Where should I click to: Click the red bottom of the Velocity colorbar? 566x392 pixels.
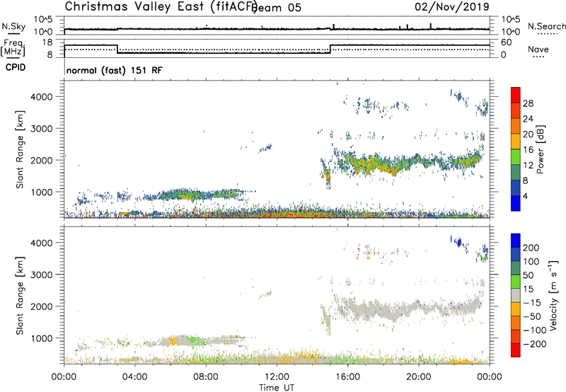click(516, 350)
